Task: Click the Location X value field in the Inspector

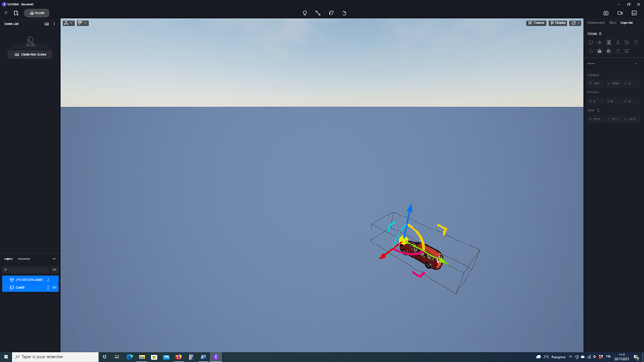Action: coord(595,83)
